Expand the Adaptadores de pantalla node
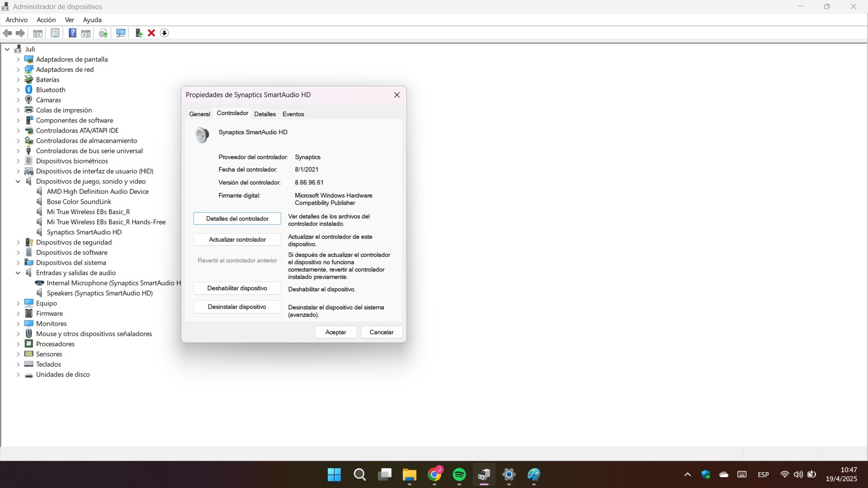The height and width of the screenshot is (488, 868). (x=18, y=59)
